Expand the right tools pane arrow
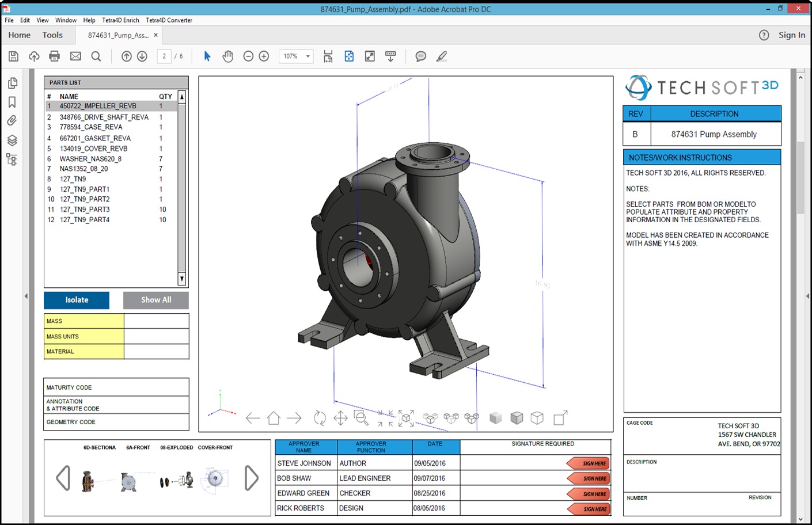812x525 pixels. 807,296
